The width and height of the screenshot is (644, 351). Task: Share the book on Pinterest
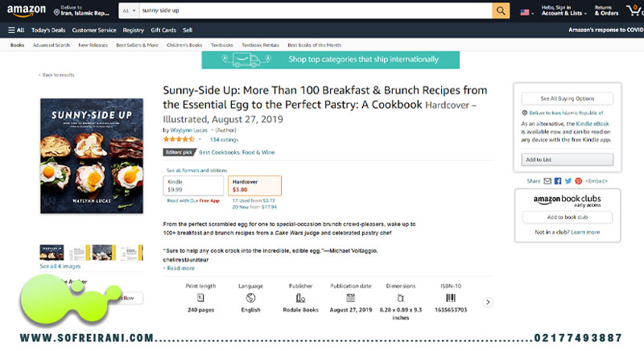click(x=578, y=181)
